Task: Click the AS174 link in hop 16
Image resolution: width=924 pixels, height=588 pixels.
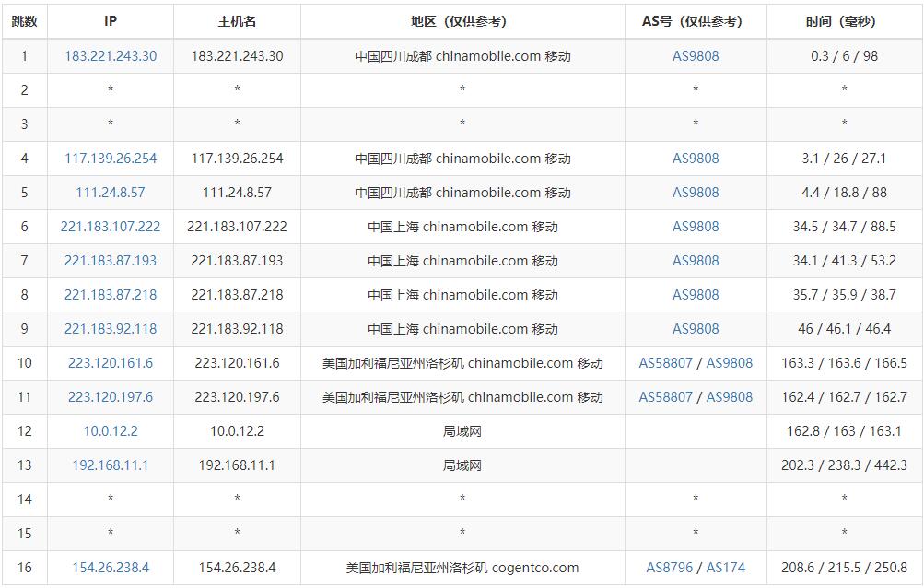Action: tap(725, 568)
